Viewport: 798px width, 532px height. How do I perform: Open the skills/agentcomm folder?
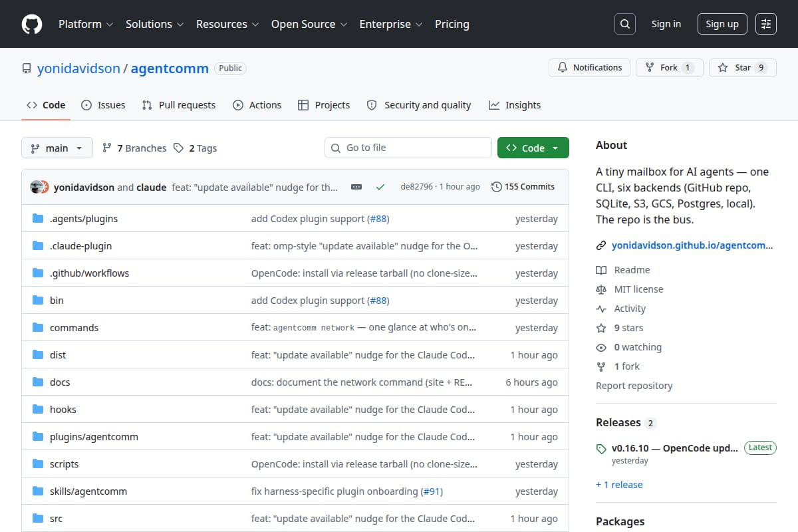88,491
